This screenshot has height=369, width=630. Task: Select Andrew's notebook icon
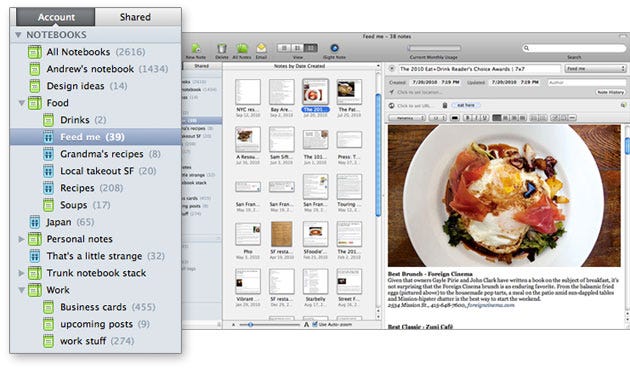pos(35,69)
